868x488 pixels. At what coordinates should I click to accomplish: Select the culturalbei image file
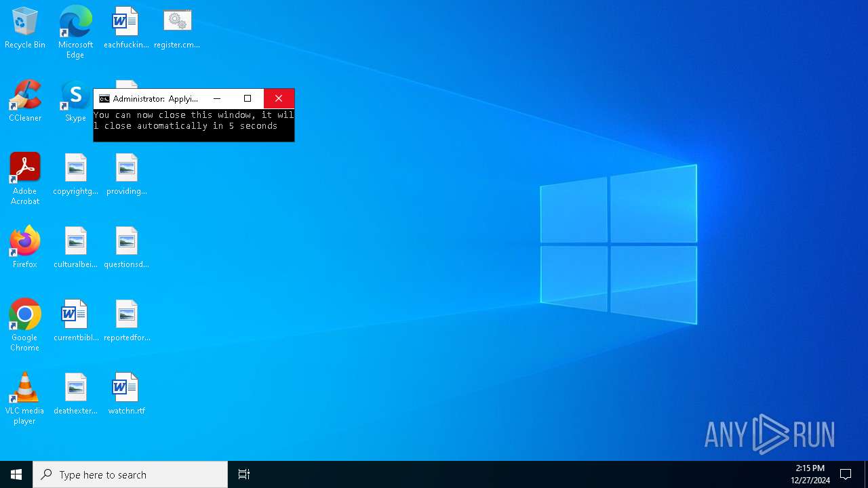pyautogui.click(x=75, y=248)
